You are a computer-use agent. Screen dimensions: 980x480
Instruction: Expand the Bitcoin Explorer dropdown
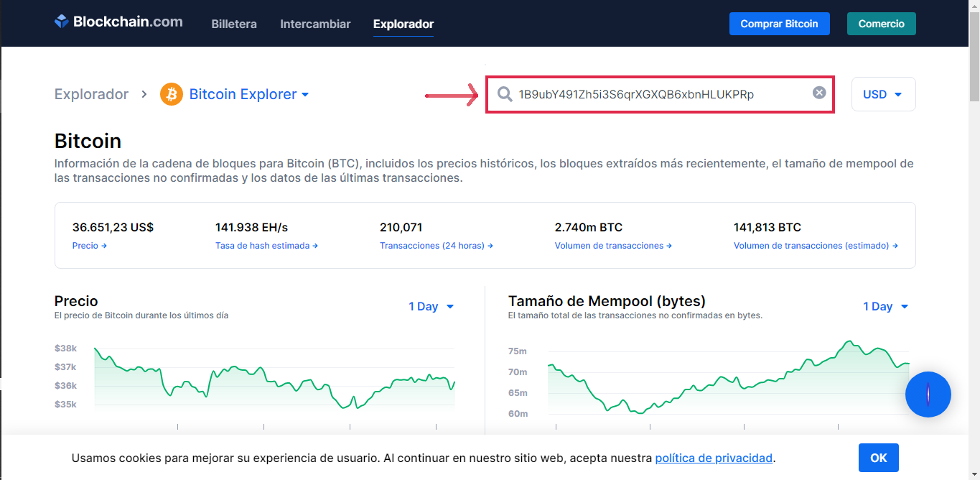coord(249,94)
